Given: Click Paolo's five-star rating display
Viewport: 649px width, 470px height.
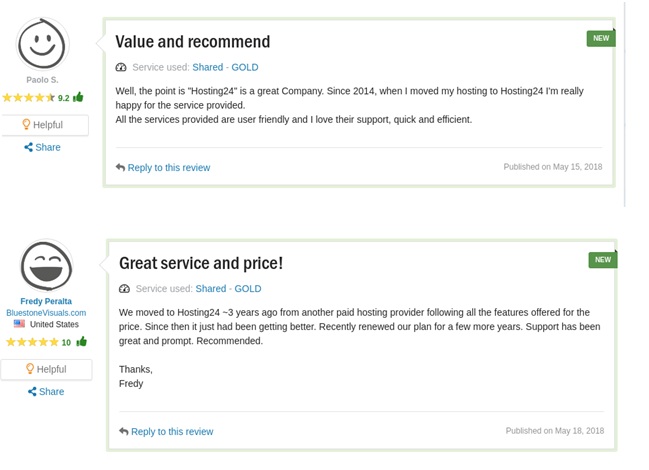Looking at the screenshot, I should click(x=28, y=98).
